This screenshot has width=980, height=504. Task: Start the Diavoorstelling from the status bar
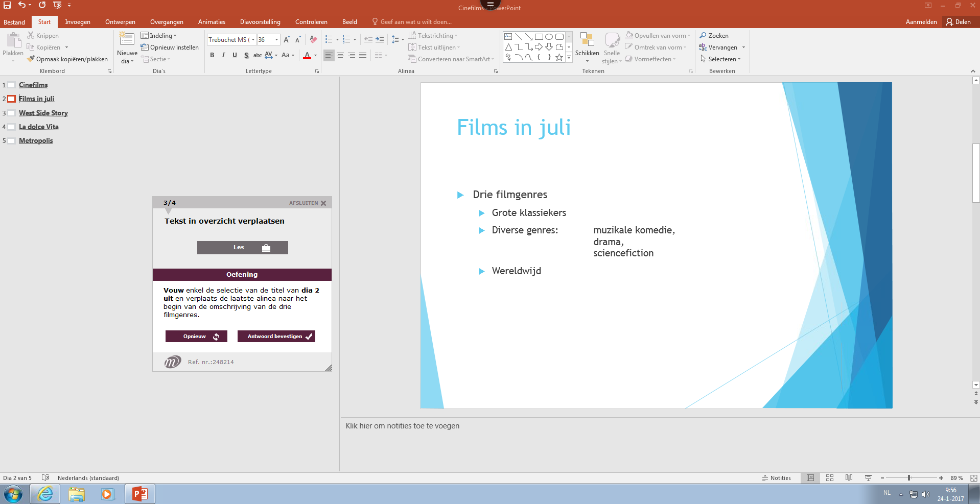tap(868, 478)
